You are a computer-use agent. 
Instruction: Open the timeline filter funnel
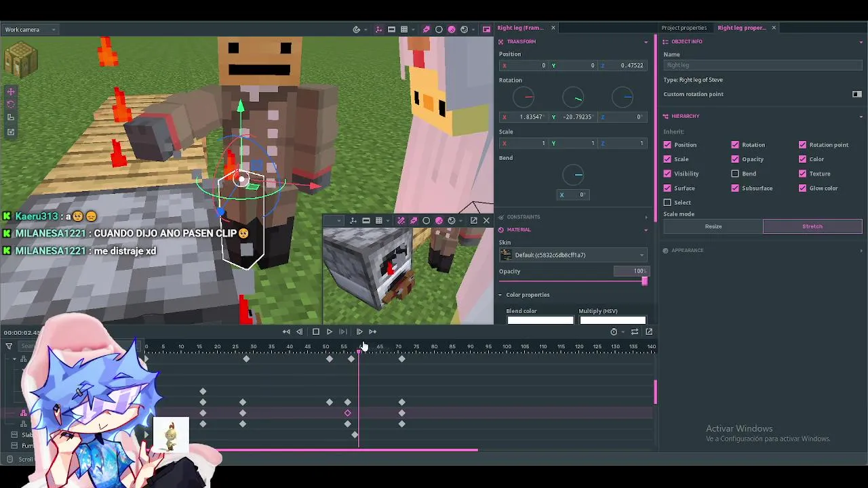pos(9,346)
